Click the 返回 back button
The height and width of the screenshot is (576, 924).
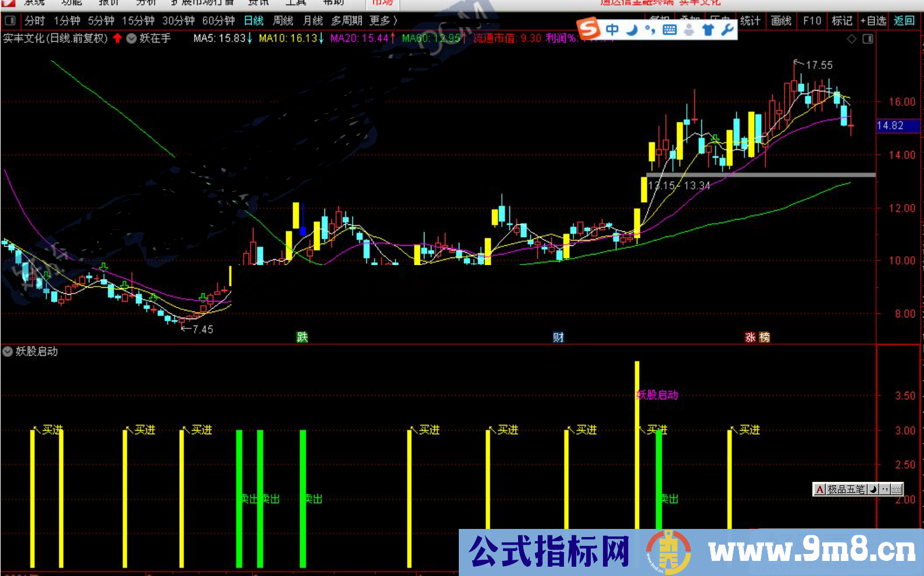point(904,21)
